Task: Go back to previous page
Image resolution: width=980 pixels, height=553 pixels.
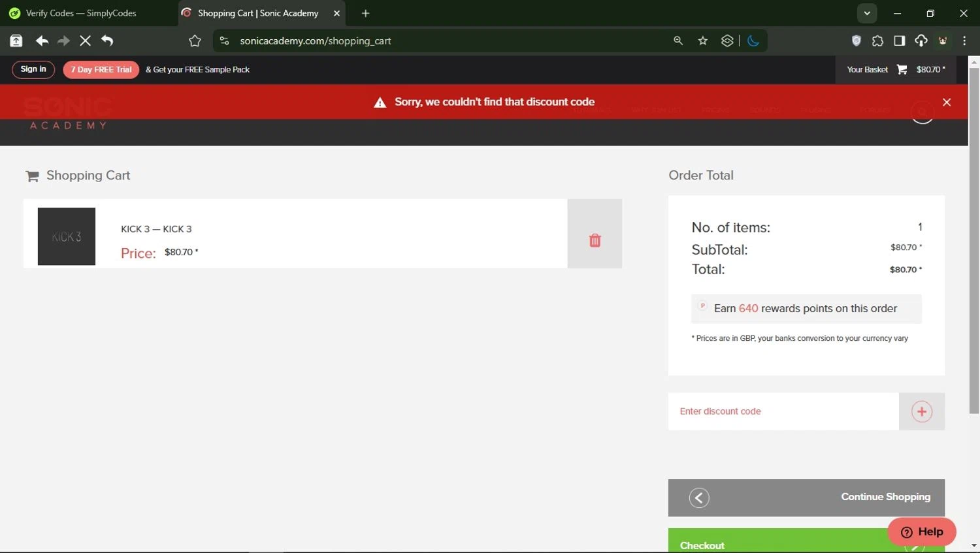Action: tap(42, 41)
